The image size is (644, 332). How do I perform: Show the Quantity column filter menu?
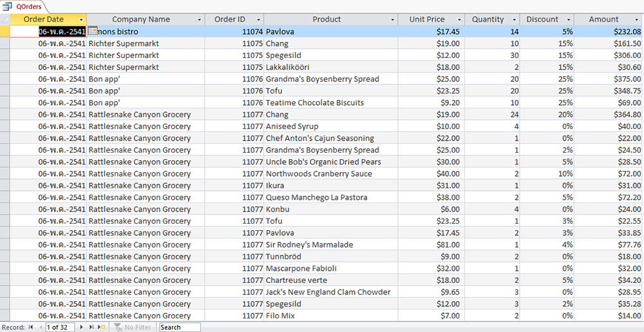(x=513, y=19)
